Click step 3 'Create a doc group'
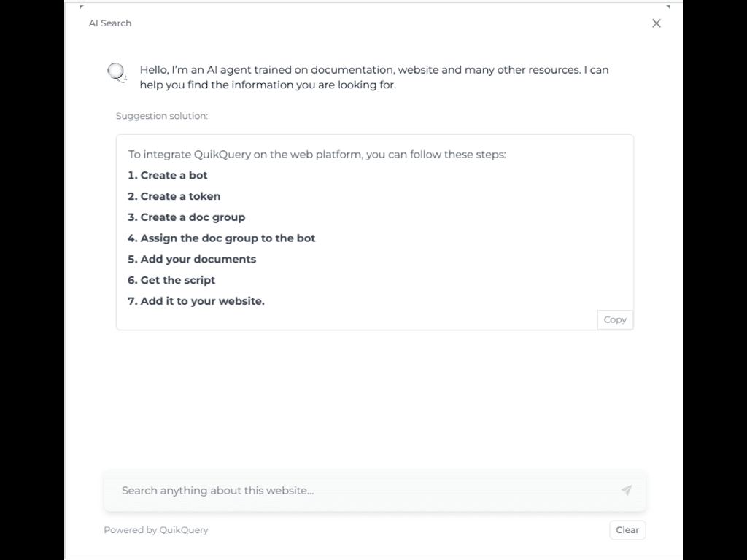The height and width of the screenshot is (560, 747). click(x=186, y=217)
